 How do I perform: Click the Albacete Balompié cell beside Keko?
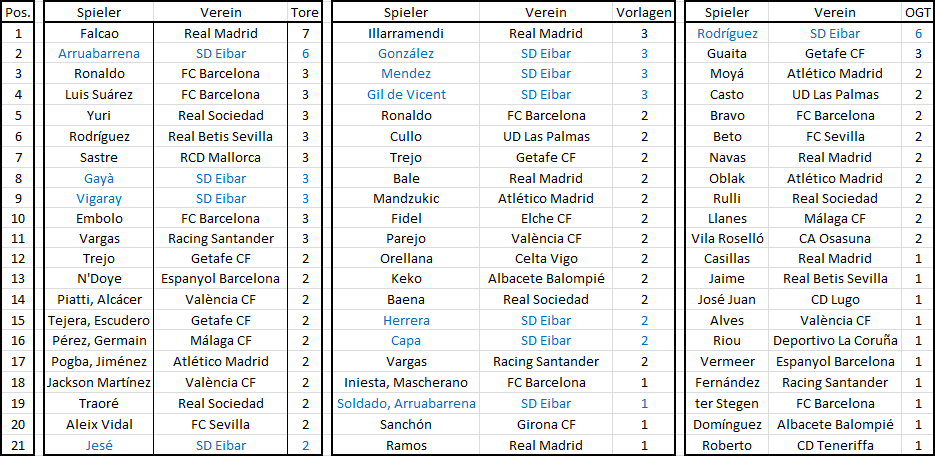pos(546,279)
